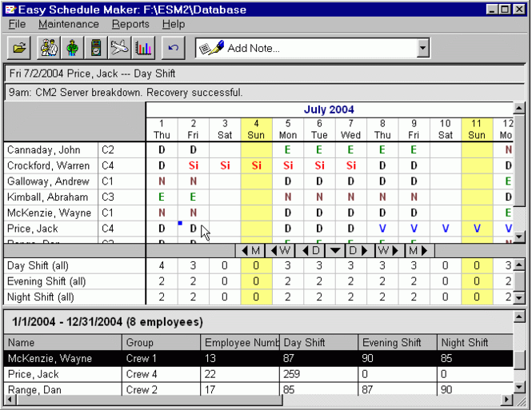Open the employees maintenance toolbar icon
This screenshot has height=410, width=532.
pyautogui.click(x=49, y=48)
